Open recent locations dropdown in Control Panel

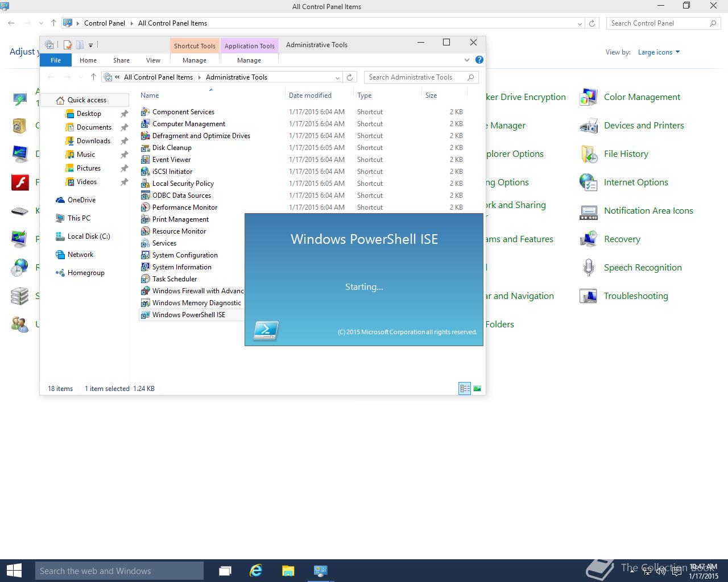(41, 23)
